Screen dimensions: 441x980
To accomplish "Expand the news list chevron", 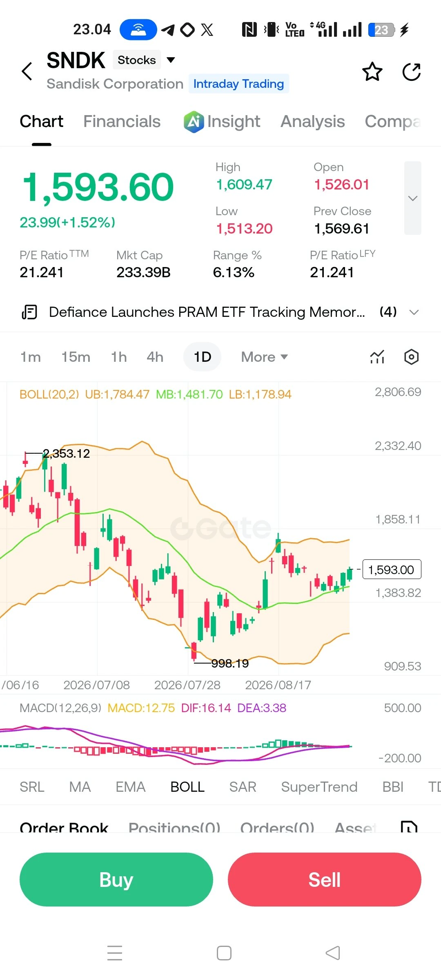I will click(x=414, y=312).
